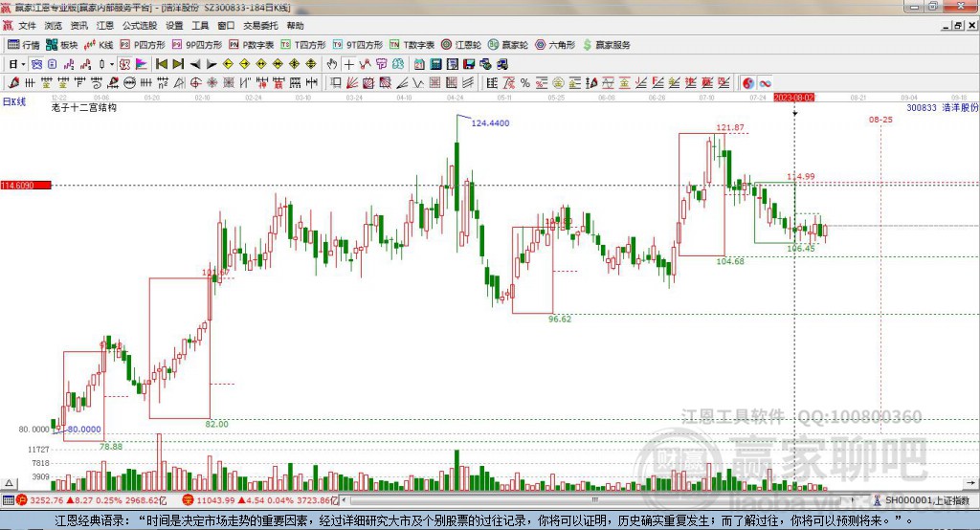
Task: Restore the inner chart window
Action: 957,26
